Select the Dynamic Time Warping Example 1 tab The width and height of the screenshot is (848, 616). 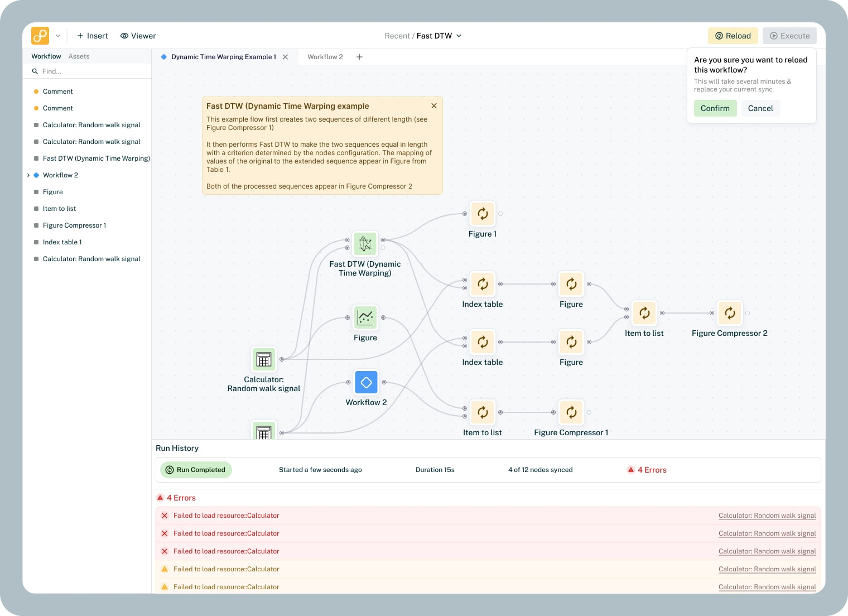coord(223,57)
